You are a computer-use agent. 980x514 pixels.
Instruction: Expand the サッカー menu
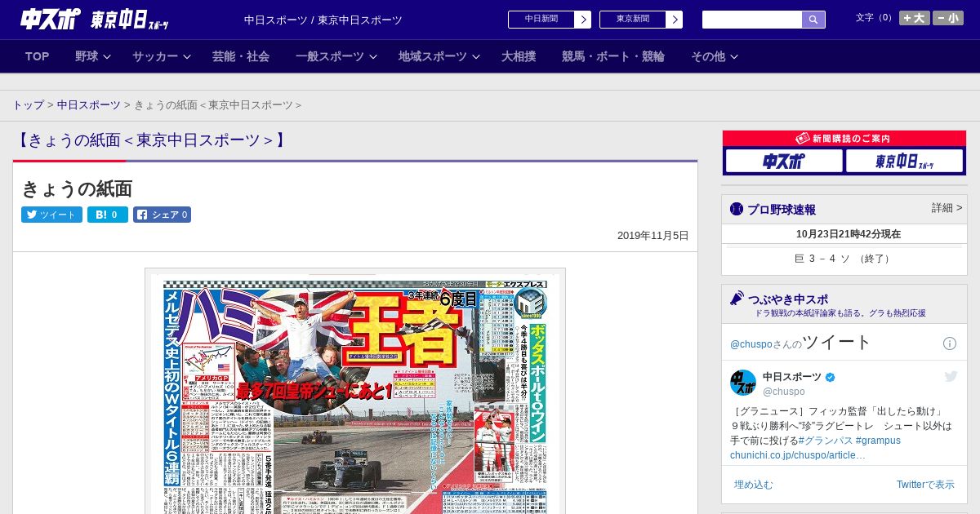point(161,56)
